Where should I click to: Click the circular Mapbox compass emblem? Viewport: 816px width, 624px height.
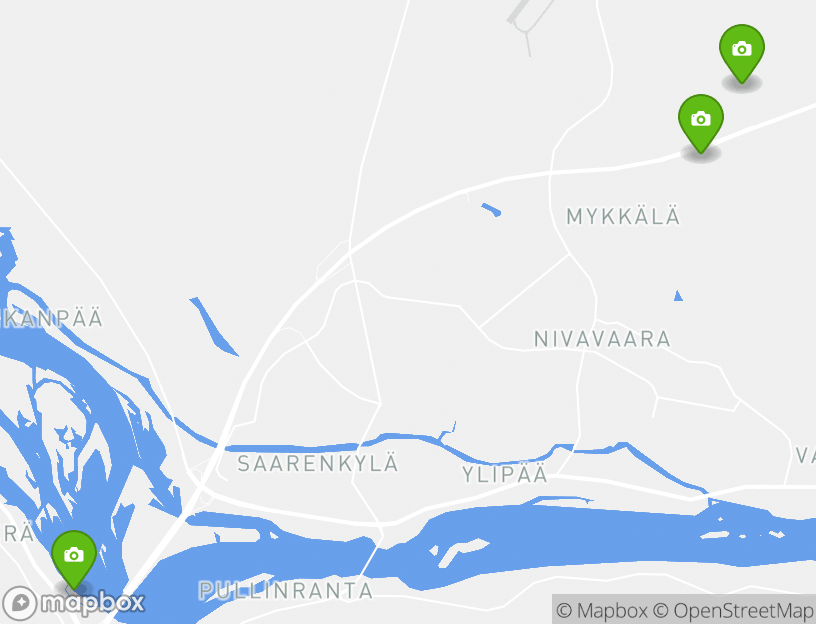20,603
